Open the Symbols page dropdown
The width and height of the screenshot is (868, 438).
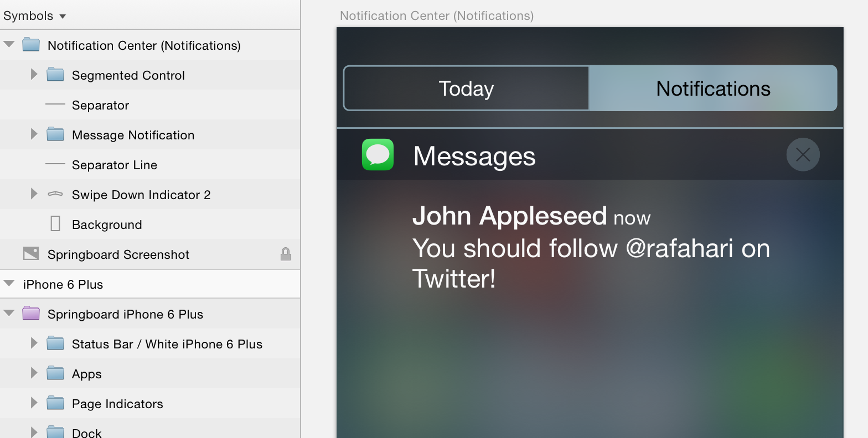[34, 15]
